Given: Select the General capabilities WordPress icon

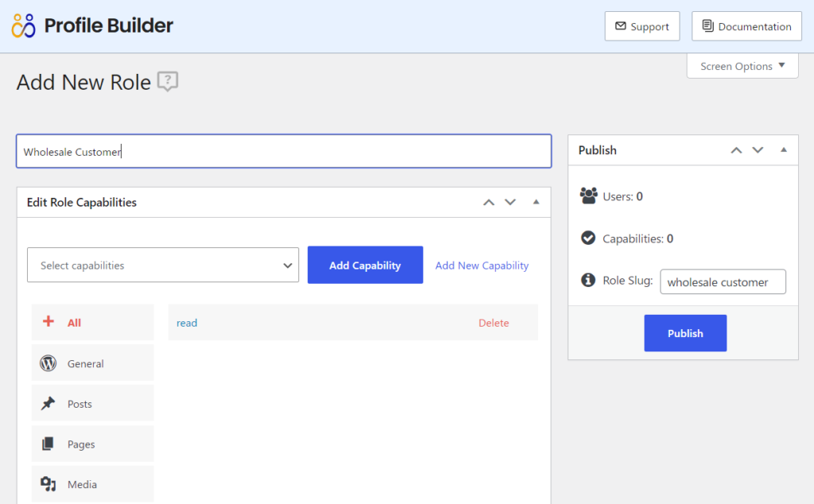Looking at the screenshot, I should pos(48,363).
